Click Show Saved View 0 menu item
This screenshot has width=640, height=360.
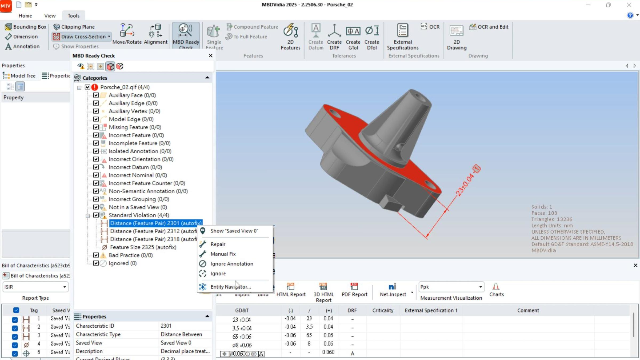click(234, 231)
